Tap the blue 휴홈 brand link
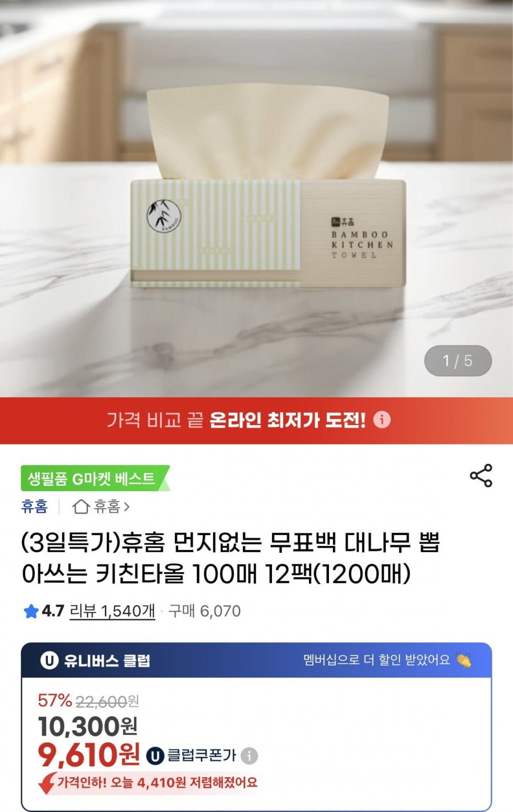 click(x=34, y=506)
